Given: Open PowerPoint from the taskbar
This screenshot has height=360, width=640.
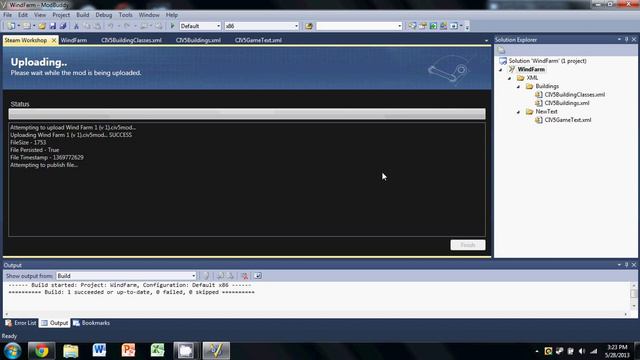Looking at the screenshot, I should (128, 351).
